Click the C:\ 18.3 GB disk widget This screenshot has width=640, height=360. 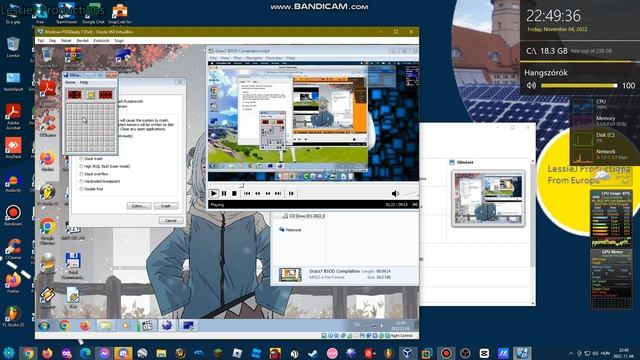click(x=579, y=51)
